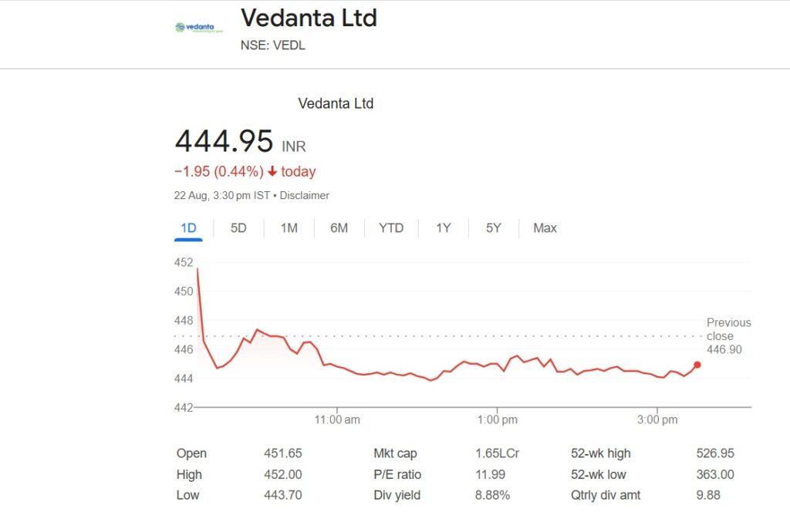Click the NSE: VEDL ticker text

point(272,45)
